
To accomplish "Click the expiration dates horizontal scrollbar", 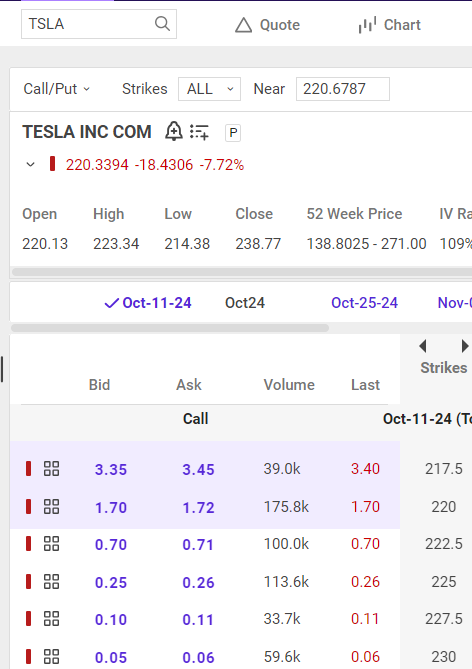I will 170,328.
